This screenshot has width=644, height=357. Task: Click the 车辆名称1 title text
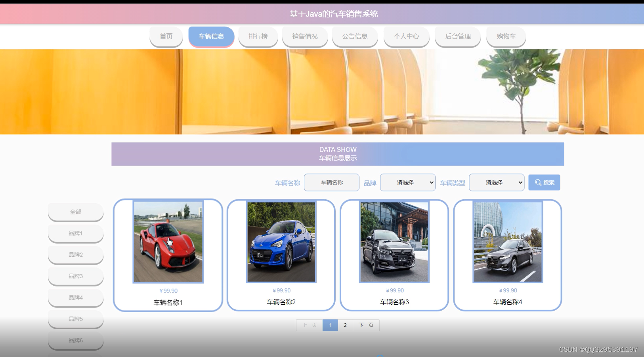(168, 303)
